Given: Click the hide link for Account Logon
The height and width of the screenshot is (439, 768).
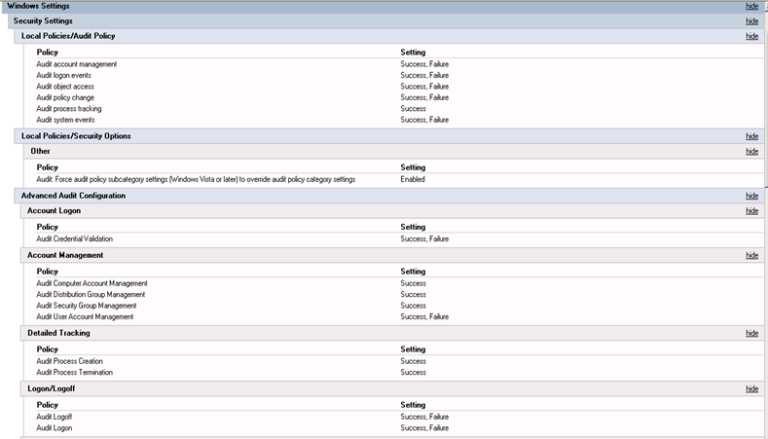Looking at the screenshot, I should pos(751,211).
